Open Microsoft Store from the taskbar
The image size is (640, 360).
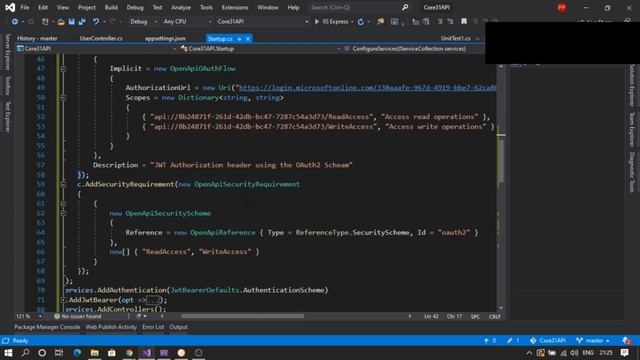pyautogui.click(x=111, y=353)
